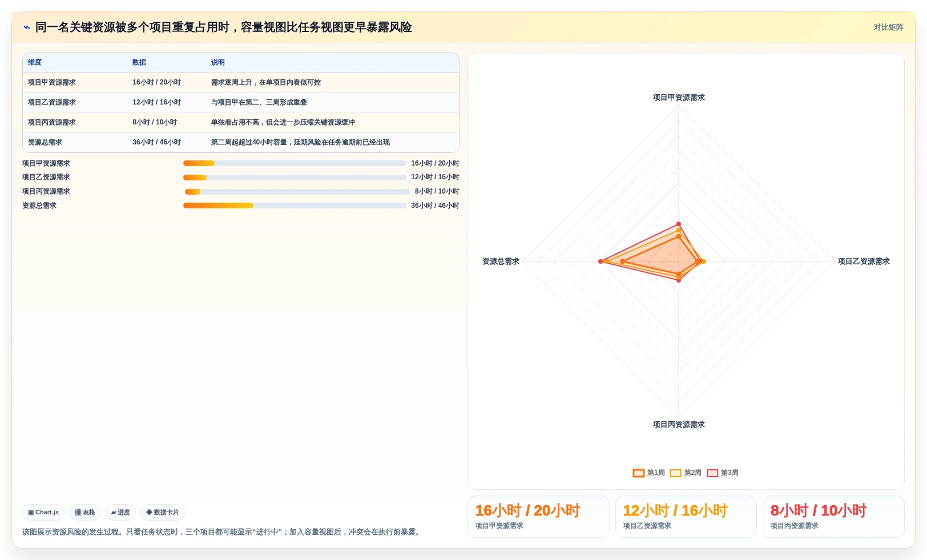Click the 项目甲资源需求 progress bar

pyautogui.click(x=295, y=163)
